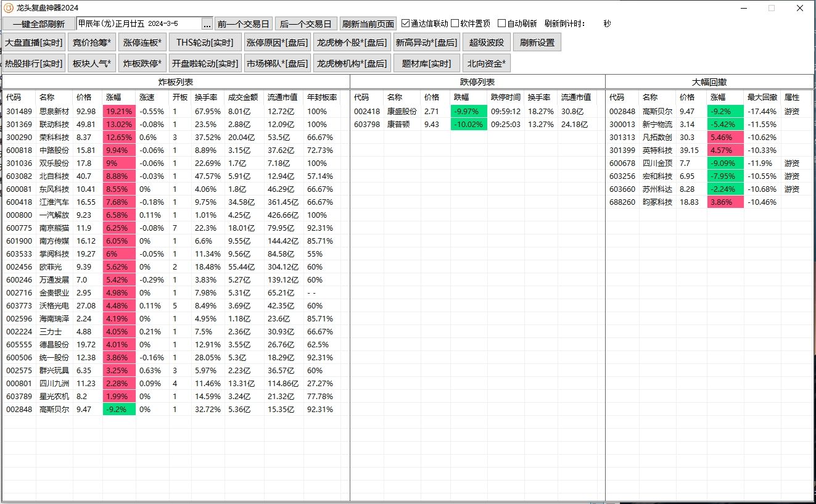Viewport: 816px width, 504px height.
Task: Open 龙虎榜机构*[盘后] tab
Action: (352, 64)
